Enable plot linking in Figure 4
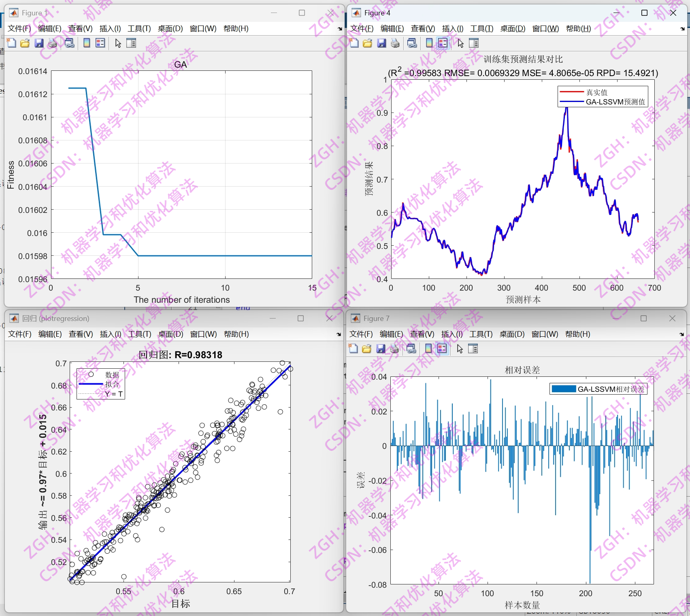 (412, 43)
